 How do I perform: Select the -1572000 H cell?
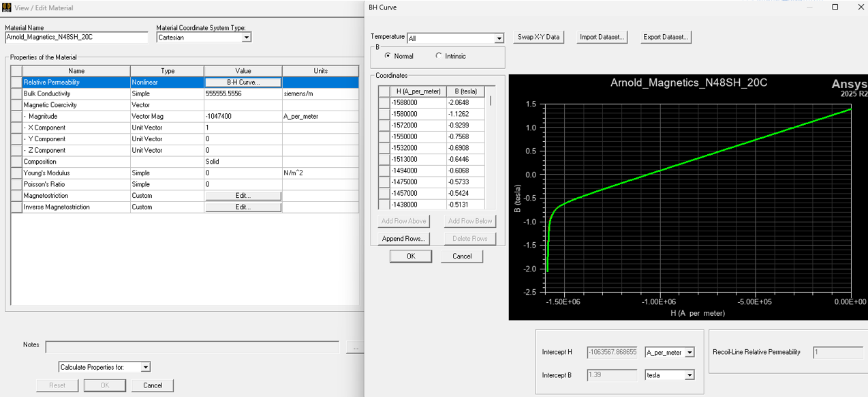[418, 126]
